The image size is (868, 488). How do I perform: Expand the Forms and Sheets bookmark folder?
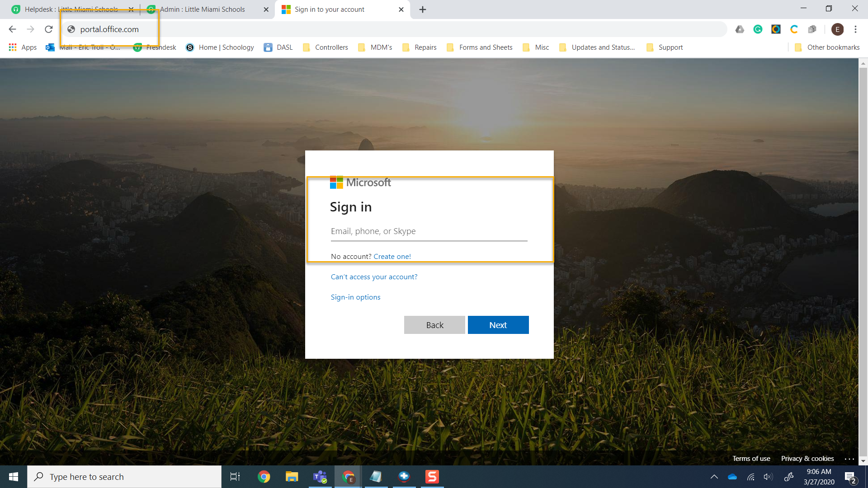pyautogui.click(x=480, y=47)
